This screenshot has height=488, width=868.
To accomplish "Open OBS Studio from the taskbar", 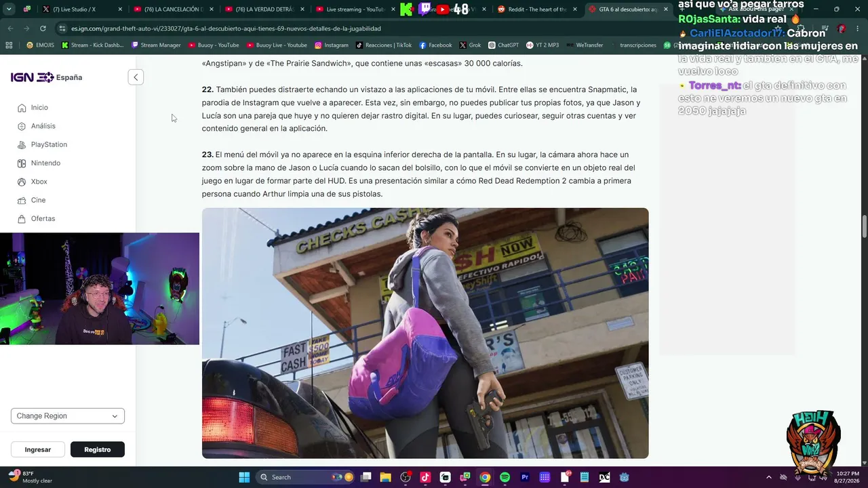I will (406, 477).
